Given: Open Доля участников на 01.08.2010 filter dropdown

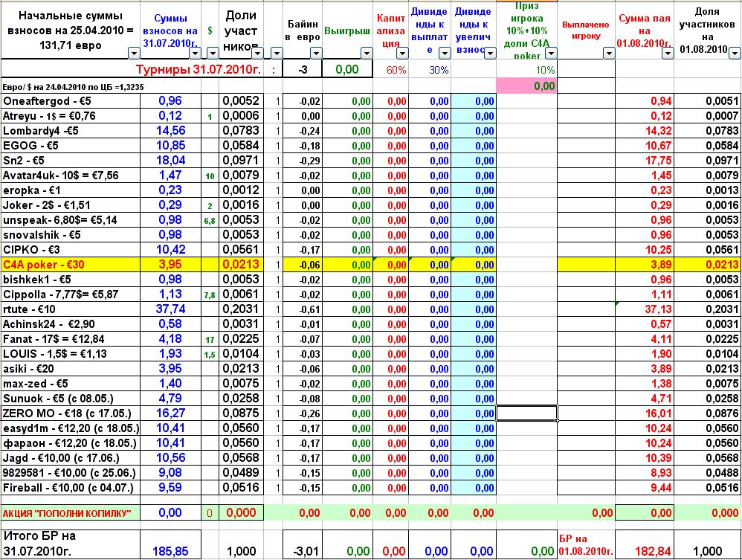Looking at the screenshot, I should 734,53.
